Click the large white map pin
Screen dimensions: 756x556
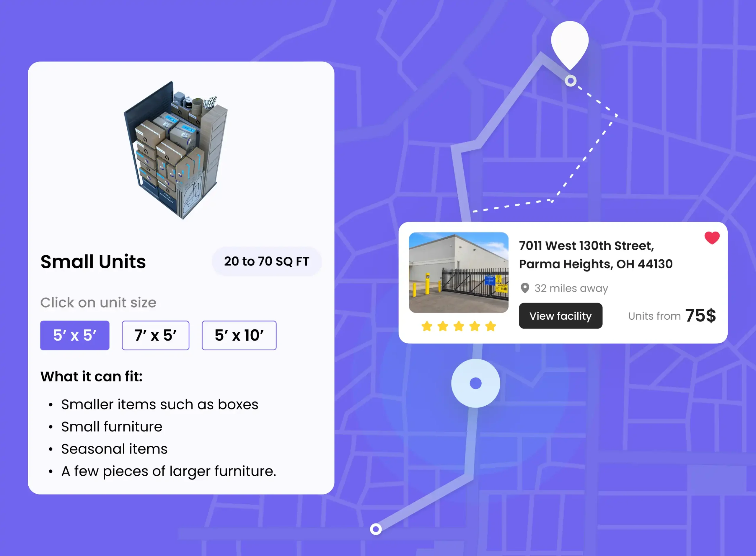570,42
